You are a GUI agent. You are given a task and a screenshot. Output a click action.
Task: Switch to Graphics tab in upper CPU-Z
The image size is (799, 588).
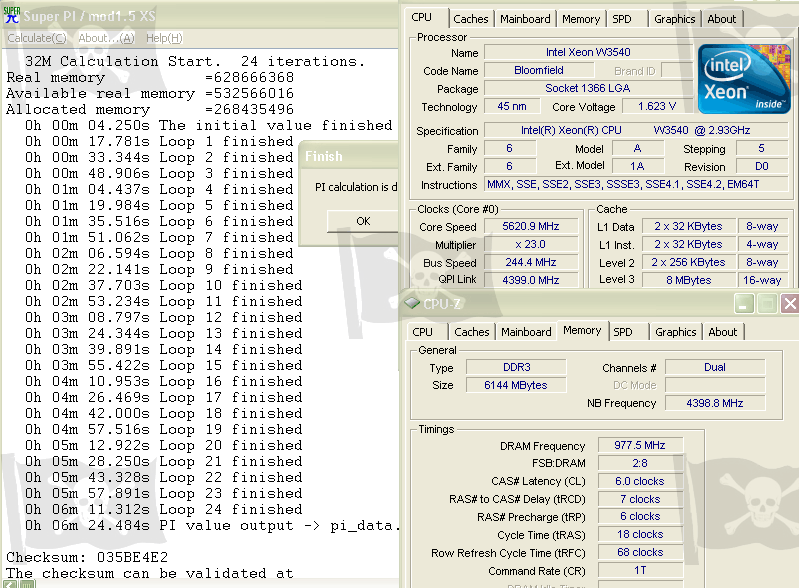tap(674, 19)
